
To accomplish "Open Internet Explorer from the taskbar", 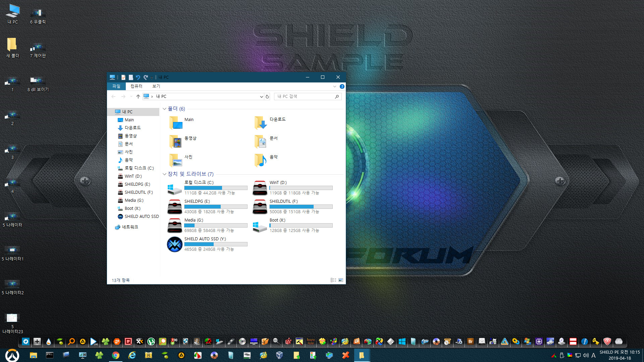I will click(x=132, y=355).
